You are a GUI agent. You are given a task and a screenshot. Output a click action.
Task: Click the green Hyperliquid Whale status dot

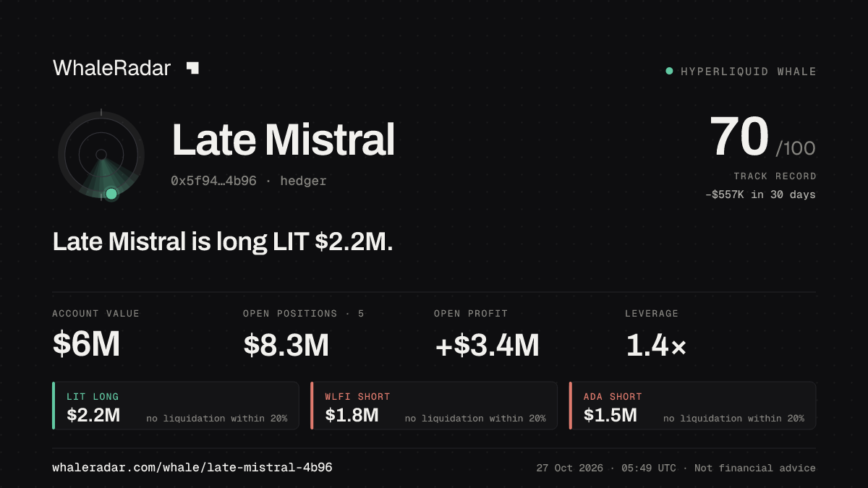coord(669,72)
